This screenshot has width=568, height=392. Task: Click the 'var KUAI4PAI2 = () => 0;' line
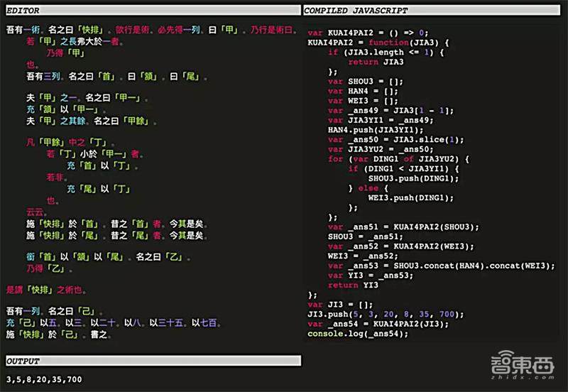click(368, 33)
